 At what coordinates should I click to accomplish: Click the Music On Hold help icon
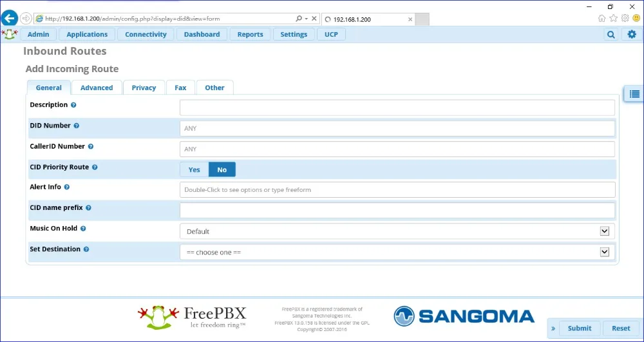[x=83, y=229]
